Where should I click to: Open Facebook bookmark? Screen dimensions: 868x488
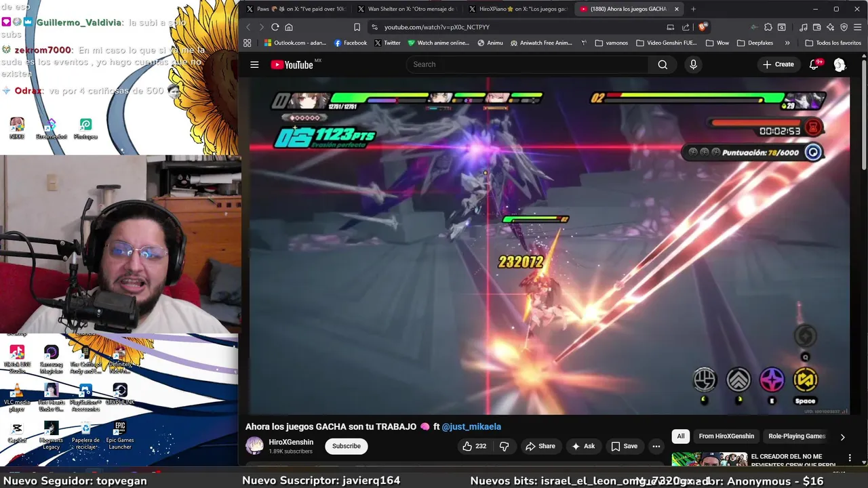(350, 43)
